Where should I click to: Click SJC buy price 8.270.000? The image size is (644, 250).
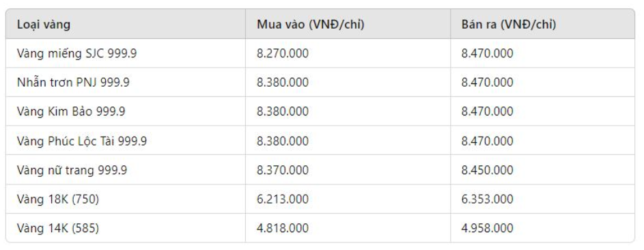point(283,53)
